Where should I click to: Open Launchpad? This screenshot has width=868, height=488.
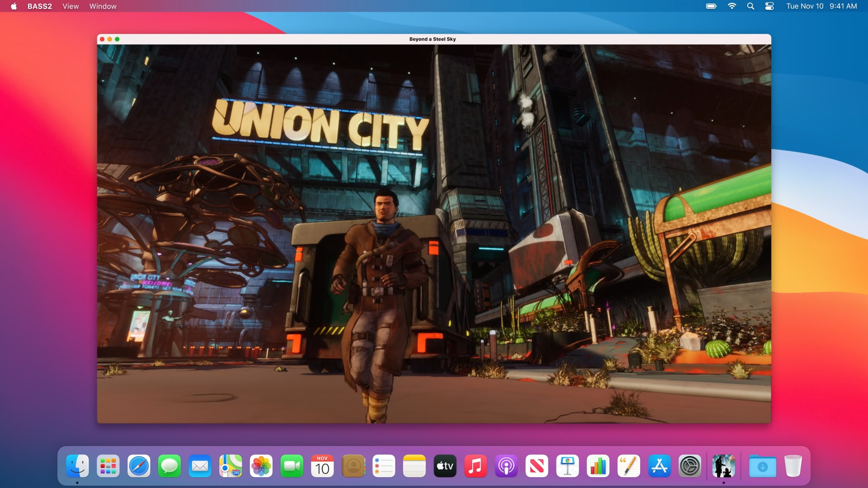tap(108, 466)
